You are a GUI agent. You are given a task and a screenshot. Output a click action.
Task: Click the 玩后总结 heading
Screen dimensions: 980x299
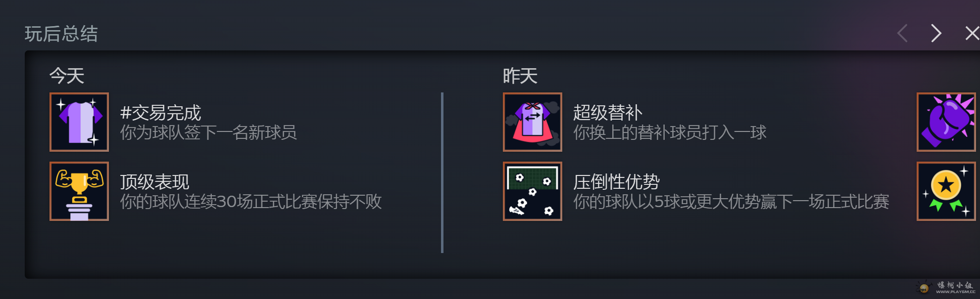[x=61, y=34]
